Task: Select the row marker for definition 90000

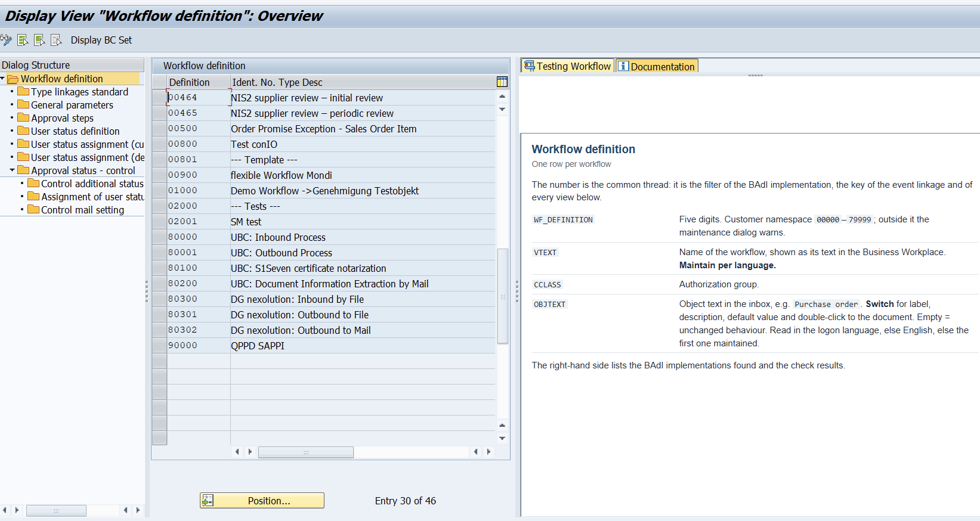Action: pos(159,345)
